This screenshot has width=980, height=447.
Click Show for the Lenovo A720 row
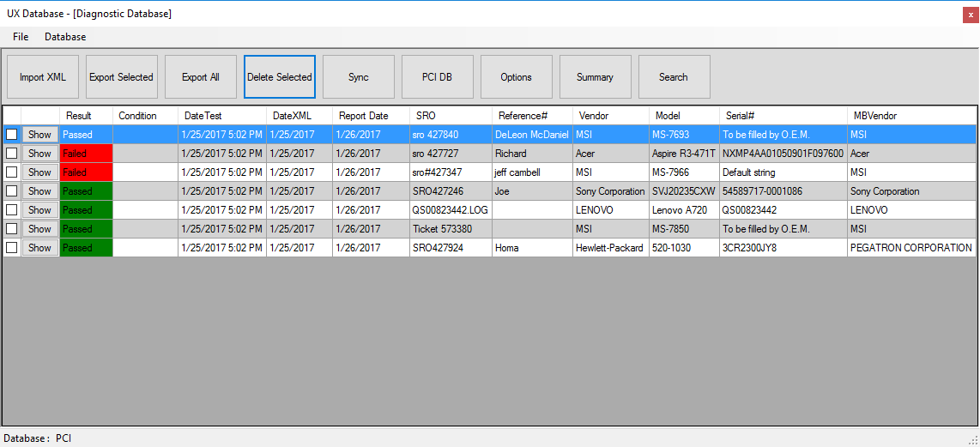point(39,210)
